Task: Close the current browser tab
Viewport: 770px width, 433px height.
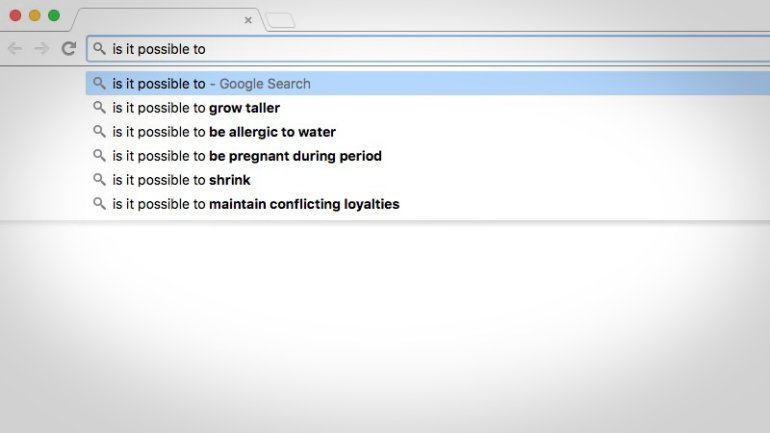Action: [x=248, y=19]
